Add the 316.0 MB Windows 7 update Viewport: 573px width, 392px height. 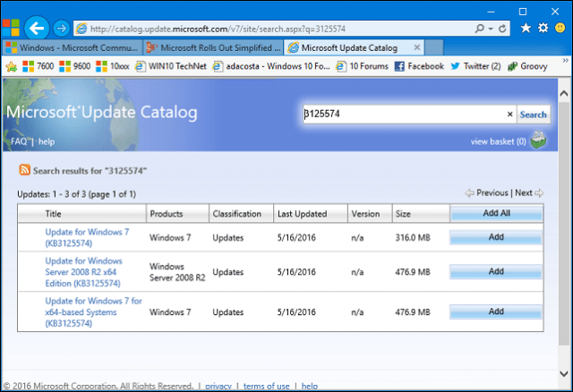click(496, 237)
